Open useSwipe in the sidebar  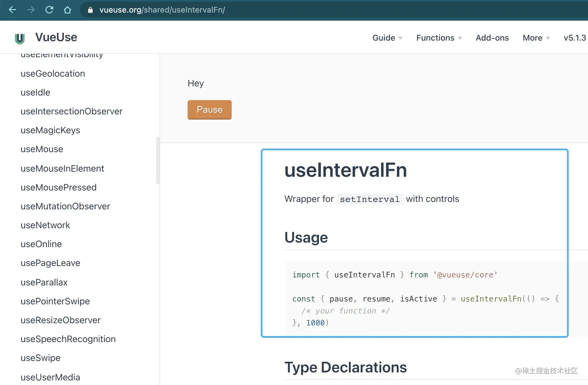tap(40, 358)
